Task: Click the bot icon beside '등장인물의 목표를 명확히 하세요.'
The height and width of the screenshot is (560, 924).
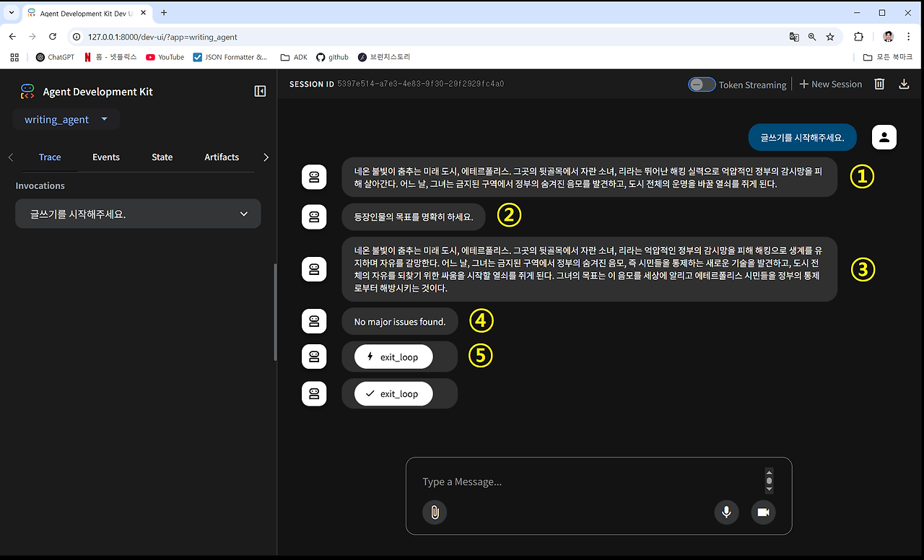Action: [x=314, y=216]
